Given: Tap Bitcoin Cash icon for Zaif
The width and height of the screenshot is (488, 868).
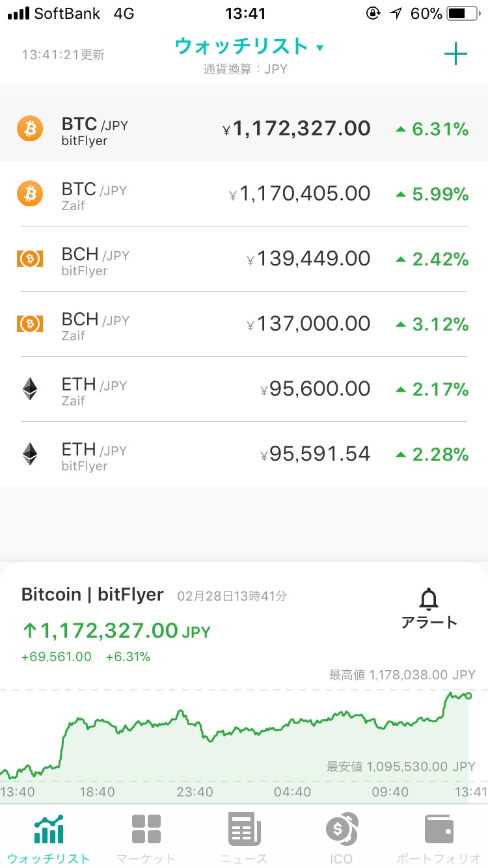Looking at the screenshot, I should click(30, 324).
